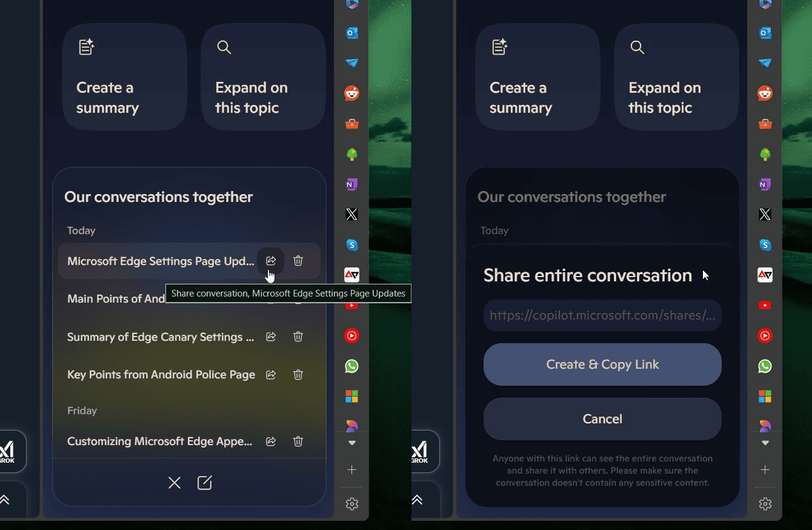
Task: Open the Customizing Microsoft Edge Appe... conversation
Action: [x=160, y=441]
